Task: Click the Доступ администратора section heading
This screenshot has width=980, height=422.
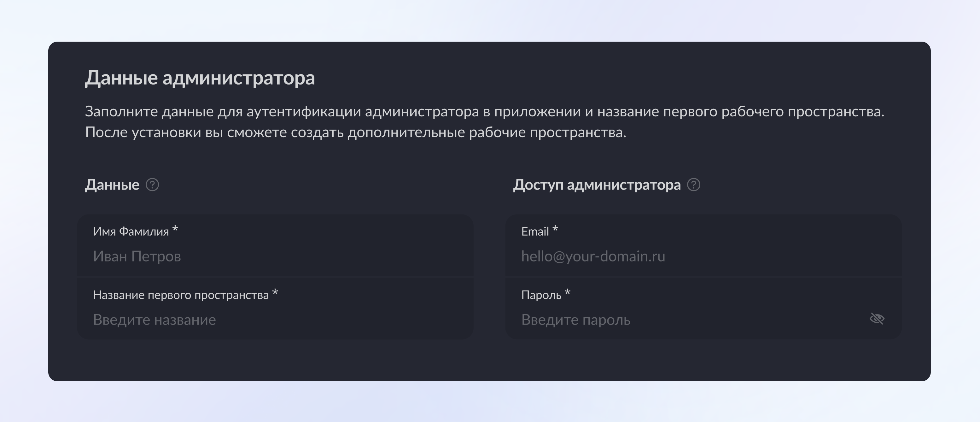Action: 597,185
